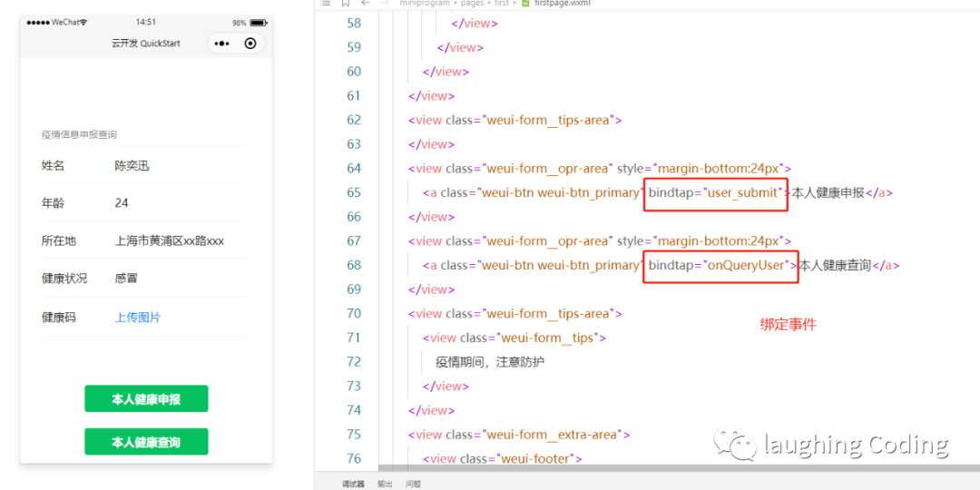This screenshot has height=490, width=980.
Task: Click the 健康状况 label in the form
Action: click(64, 279)
